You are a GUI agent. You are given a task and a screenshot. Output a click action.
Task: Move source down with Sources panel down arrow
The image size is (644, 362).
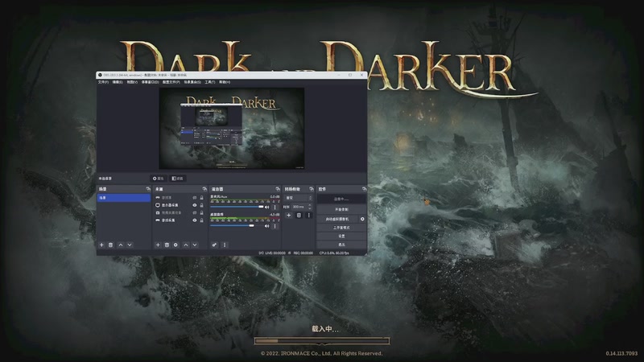point(195,245)
